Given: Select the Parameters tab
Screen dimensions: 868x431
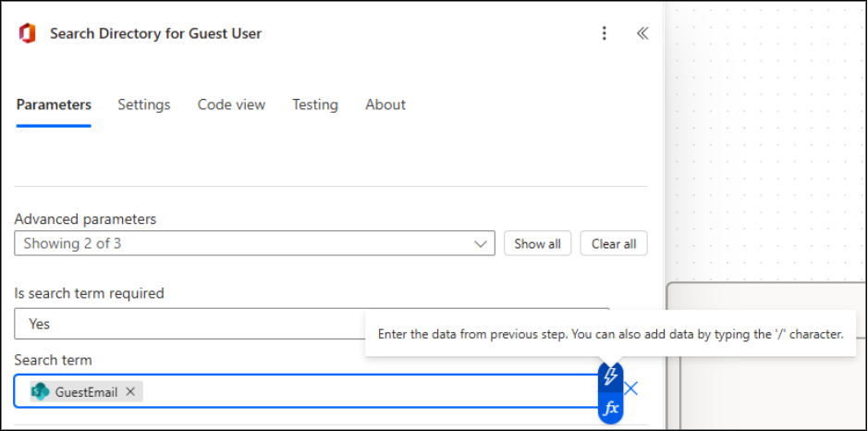Looking at the screenshot, I should pos(54,105).
